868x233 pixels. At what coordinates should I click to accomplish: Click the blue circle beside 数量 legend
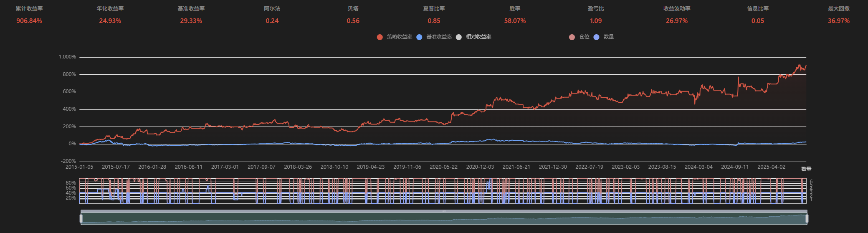[x=596, y=37]
